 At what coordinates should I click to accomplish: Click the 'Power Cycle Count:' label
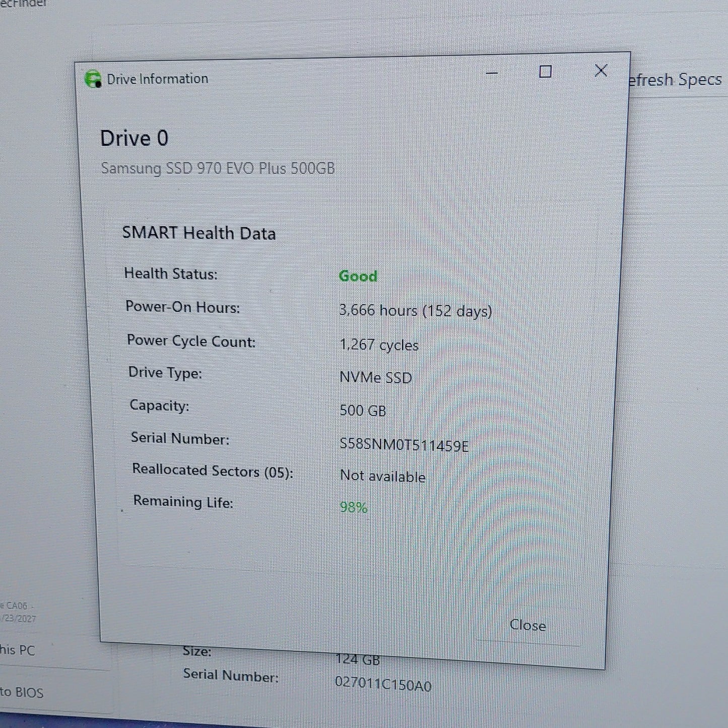[x=191, y=341]
